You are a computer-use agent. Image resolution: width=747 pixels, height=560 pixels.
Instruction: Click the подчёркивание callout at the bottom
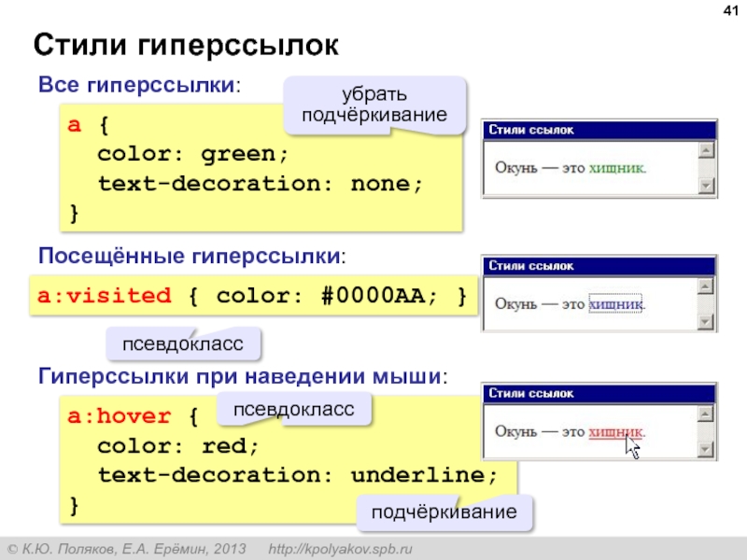[444, 511]
